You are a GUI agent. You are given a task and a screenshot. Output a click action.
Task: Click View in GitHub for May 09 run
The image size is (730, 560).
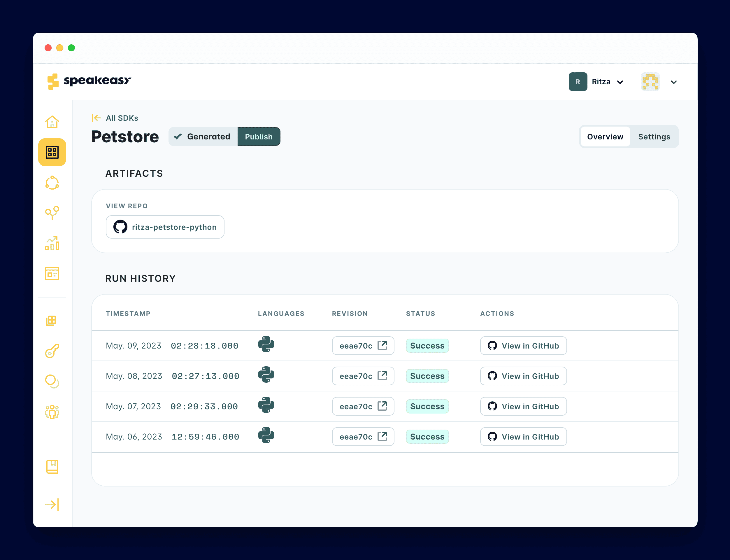[523, 345]
